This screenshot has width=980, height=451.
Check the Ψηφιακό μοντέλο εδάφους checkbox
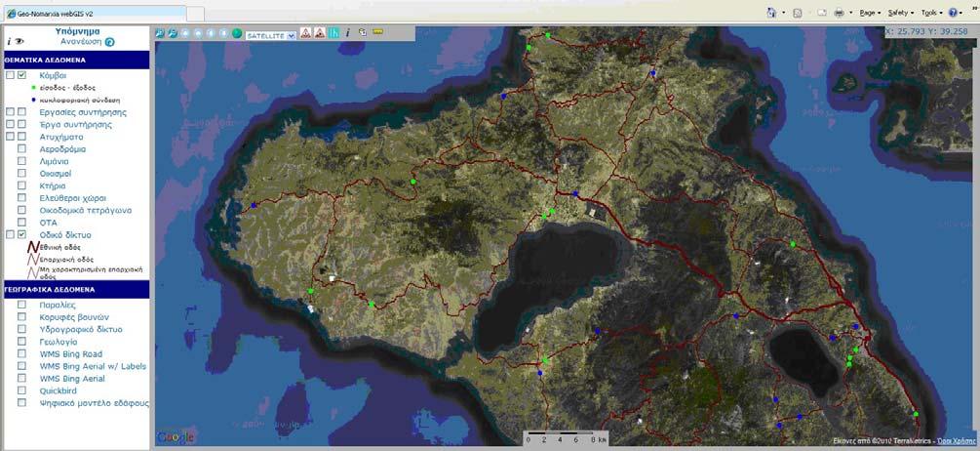[x=21, y=403]
